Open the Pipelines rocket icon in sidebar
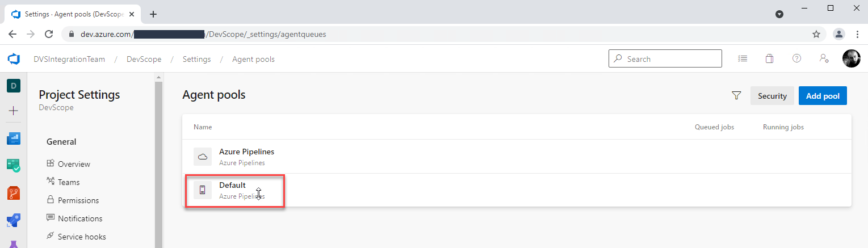 coord(14,221)
